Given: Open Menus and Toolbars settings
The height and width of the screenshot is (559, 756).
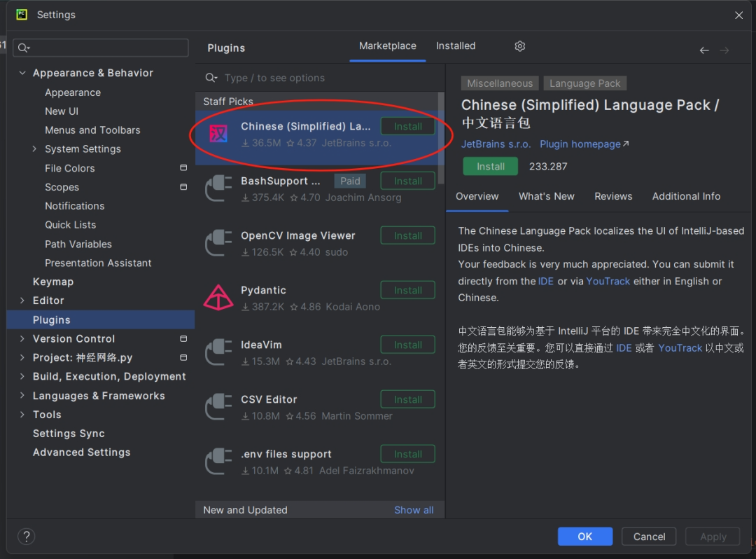Looking at the screenshot, I should 92,130.
